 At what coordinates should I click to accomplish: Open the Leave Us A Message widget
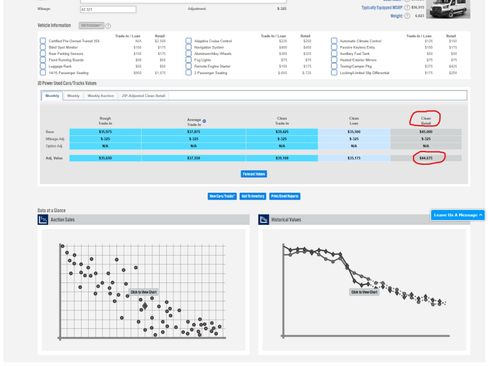458,215
